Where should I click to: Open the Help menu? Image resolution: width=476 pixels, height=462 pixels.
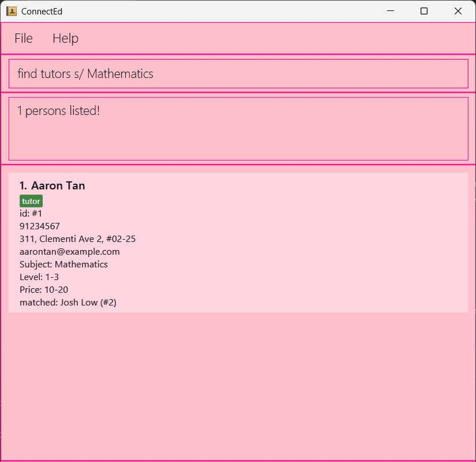[x=65, y=38]
